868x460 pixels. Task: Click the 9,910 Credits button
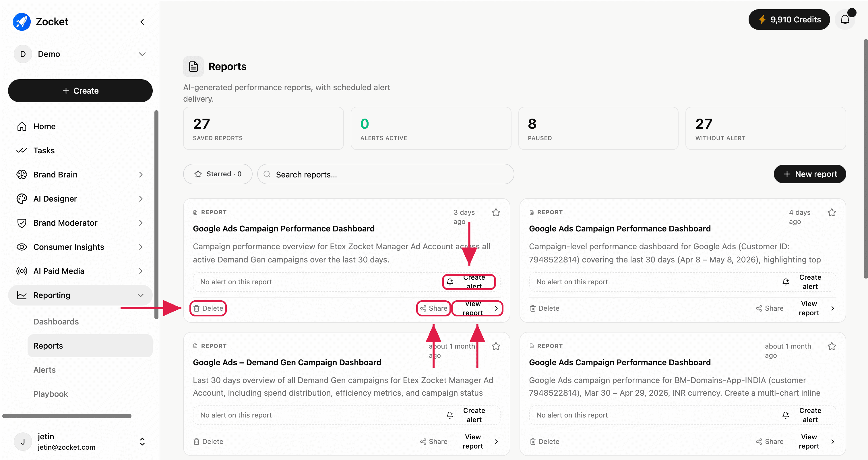(x=789, y=20)
